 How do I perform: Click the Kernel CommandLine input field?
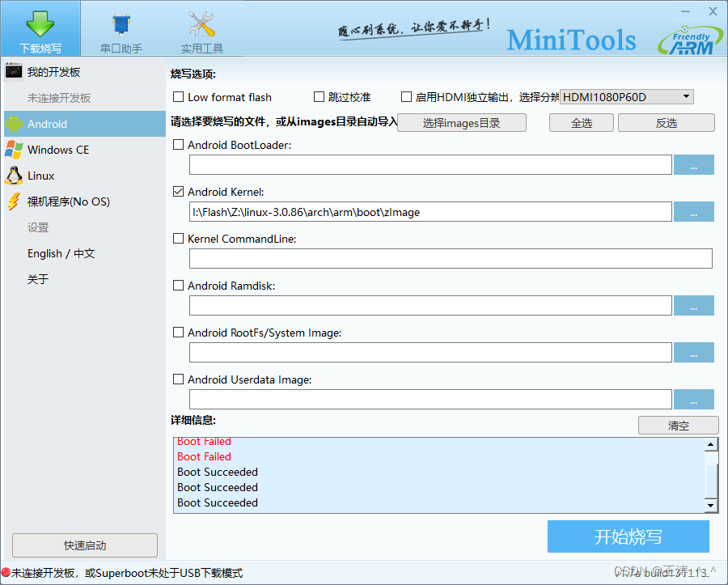451,259
